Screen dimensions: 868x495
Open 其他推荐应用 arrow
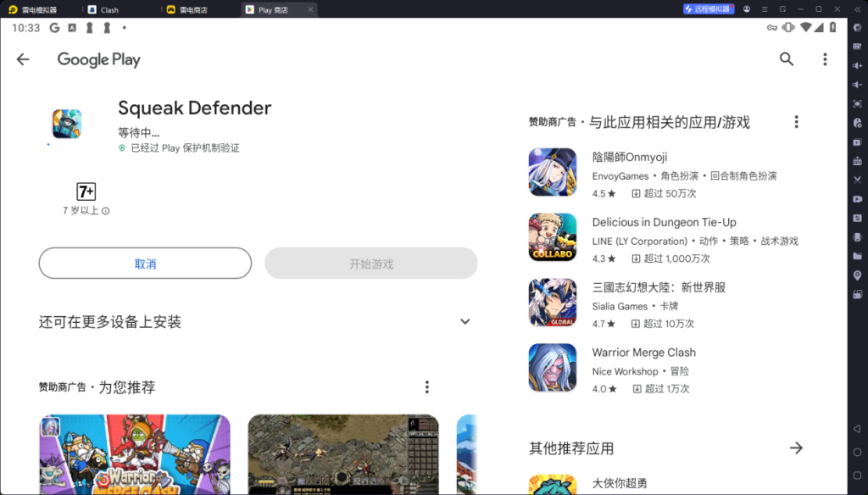[x=796, y=448]
